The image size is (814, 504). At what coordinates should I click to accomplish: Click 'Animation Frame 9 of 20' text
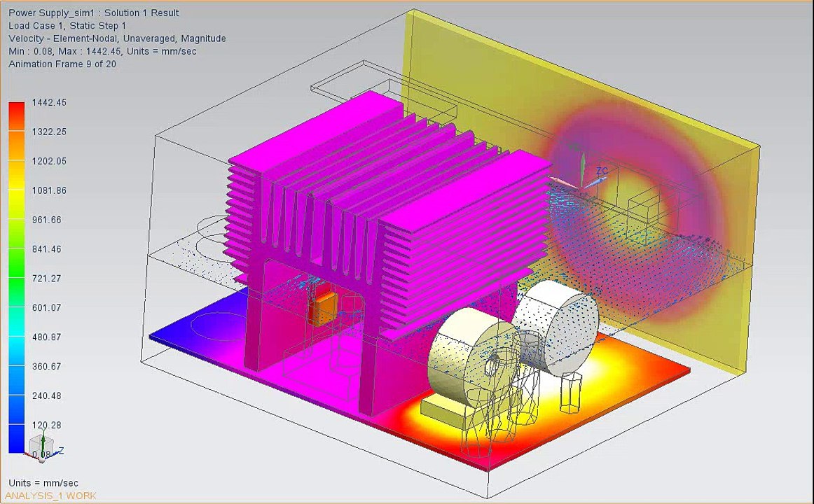pyautogui.click(x=62, y=64)
